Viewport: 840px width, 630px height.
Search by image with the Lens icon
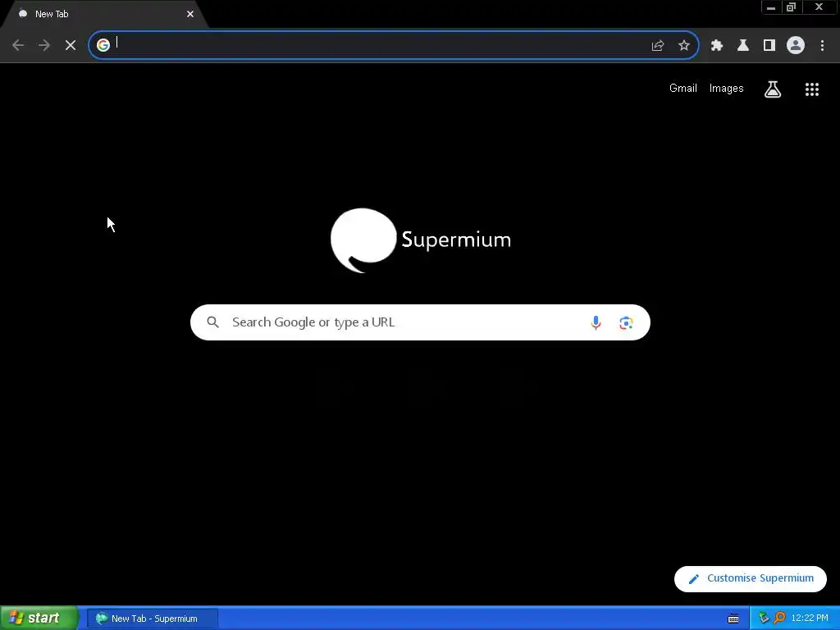coord(626,322)
